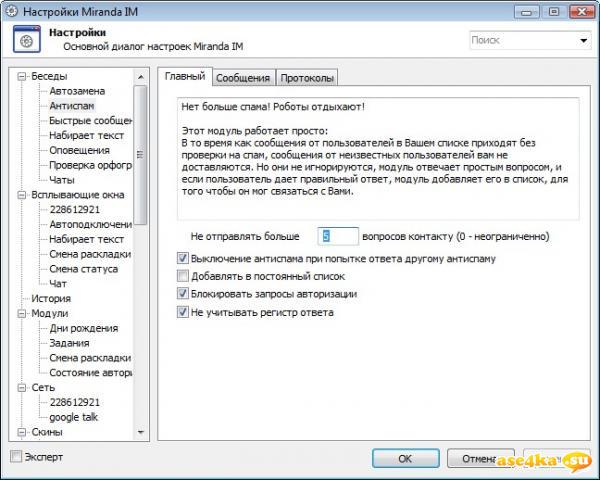Select '228612921' under Всплывающие окна
The image size is (600, 480).
(x=75, y=210)
